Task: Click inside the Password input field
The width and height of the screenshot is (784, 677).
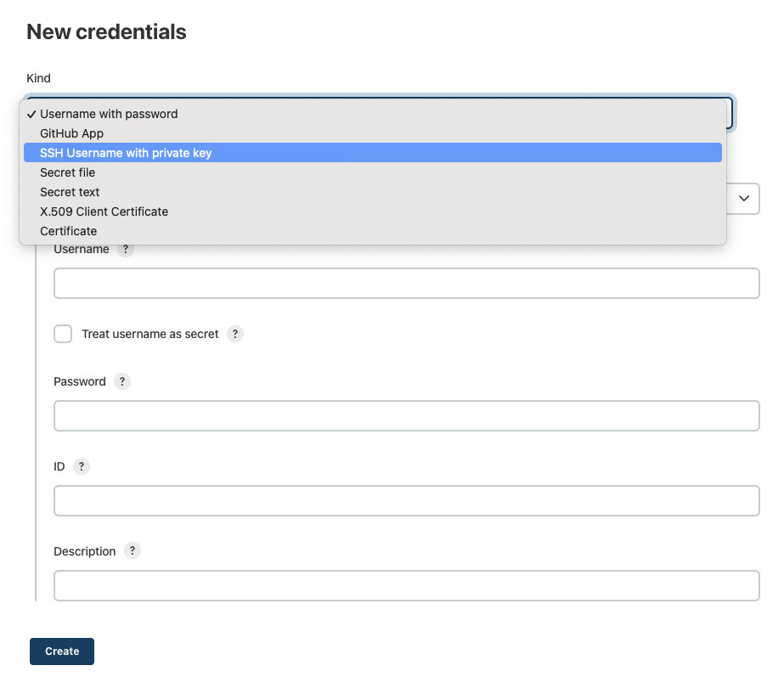Action: [406, 415]
